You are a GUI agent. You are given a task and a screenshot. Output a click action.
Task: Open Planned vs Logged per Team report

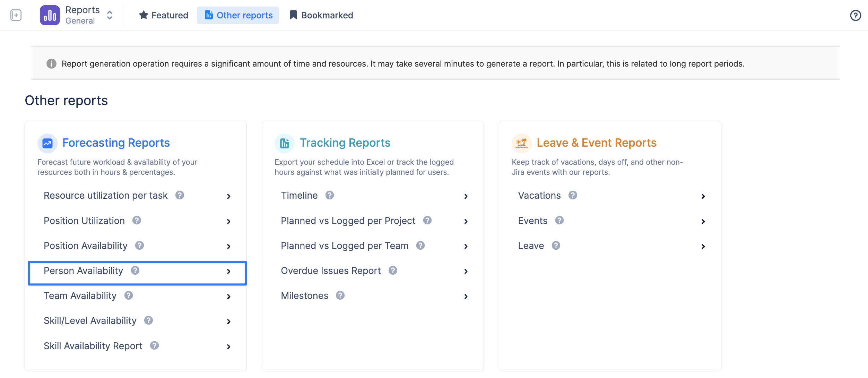pos(344,246)
